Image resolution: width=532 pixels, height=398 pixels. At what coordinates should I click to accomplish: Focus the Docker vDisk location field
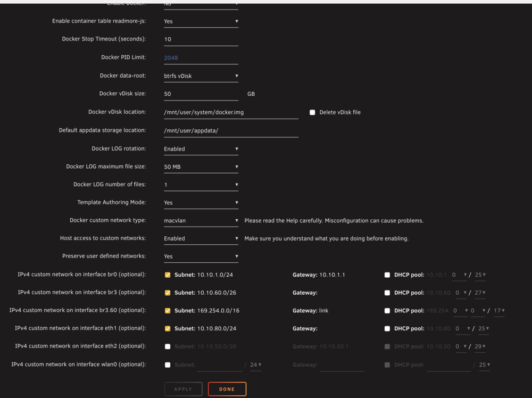tap(231, 112)
